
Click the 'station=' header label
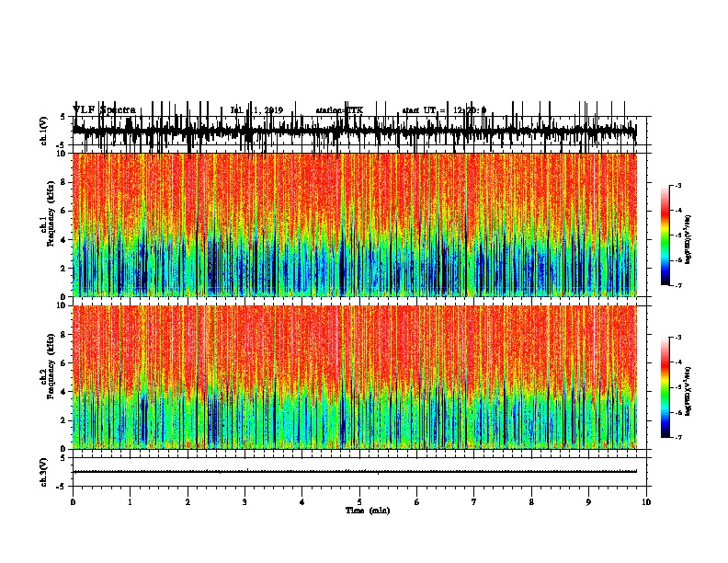point(331,110)
